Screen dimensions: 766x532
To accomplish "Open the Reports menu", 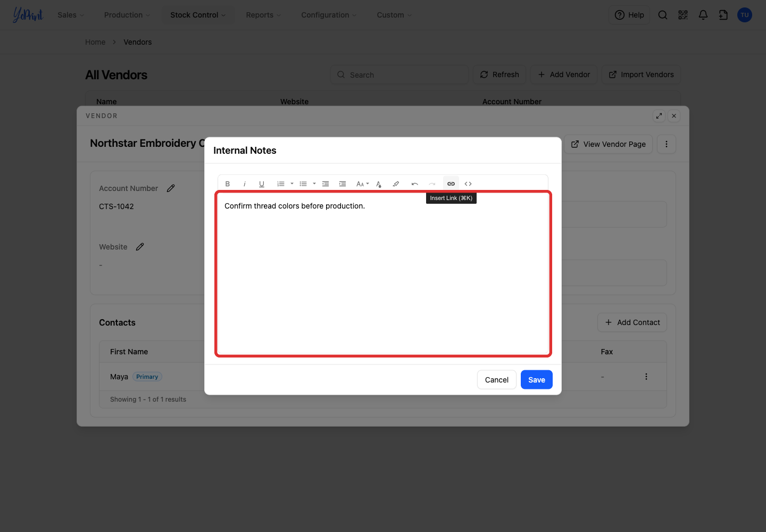I will [263, 15].
